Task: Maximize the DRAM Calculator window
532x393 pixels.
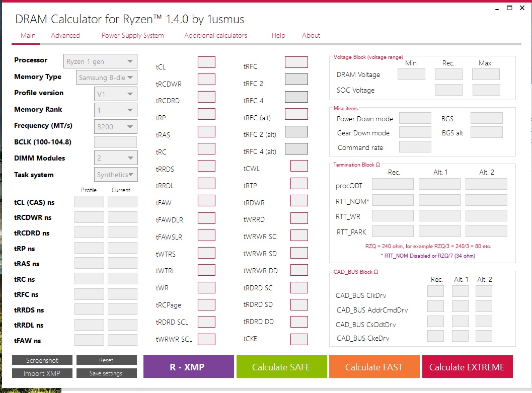Action: click(510, 8)
